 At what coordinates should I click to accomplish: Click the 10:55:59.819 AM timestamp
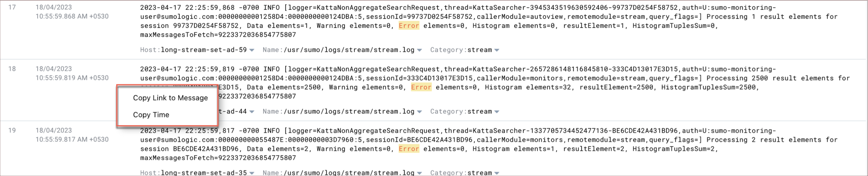(x=72, y=78)
